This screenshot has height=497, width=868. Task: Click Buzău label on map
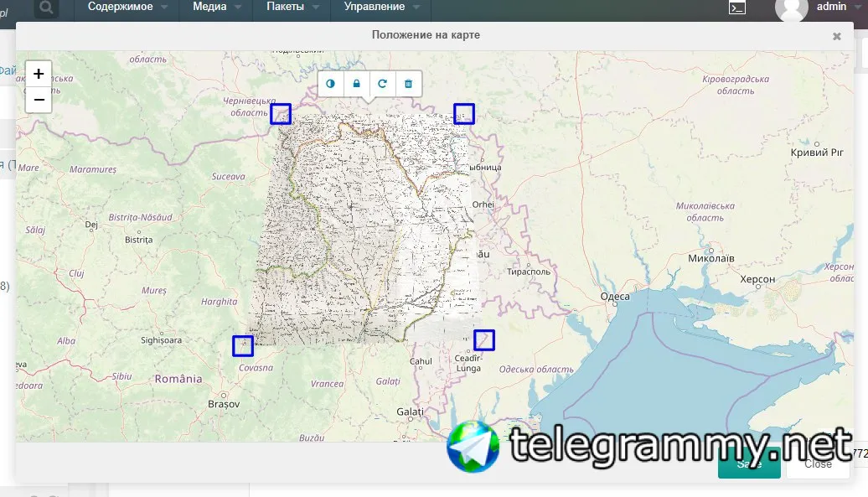point(312,437)
